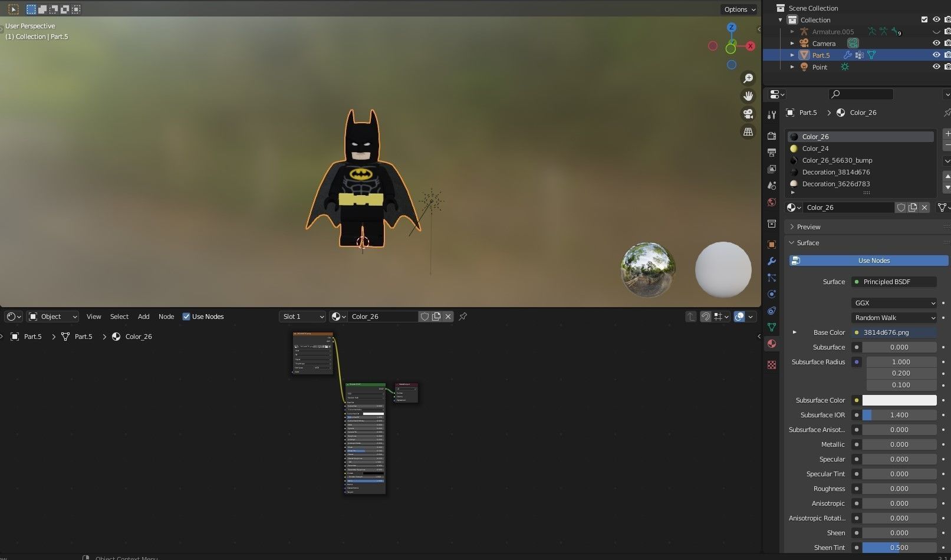
Task: Show Armature.005 with its closed-eye icon
Action: [x=936, y=32]
